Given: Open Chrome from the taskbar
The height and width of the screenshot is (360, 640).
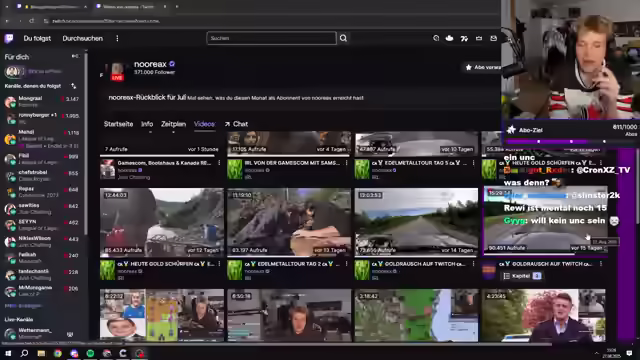Looking at the screenshot, I should pos(58,353).
